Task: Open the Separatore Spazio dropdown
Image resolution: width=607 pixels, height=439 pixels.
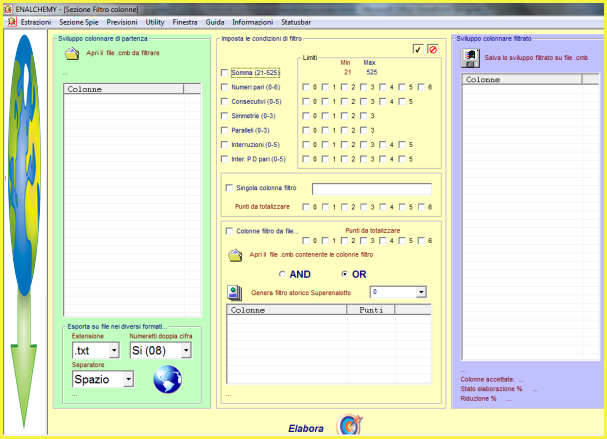Action: click(x=129, y=379)
